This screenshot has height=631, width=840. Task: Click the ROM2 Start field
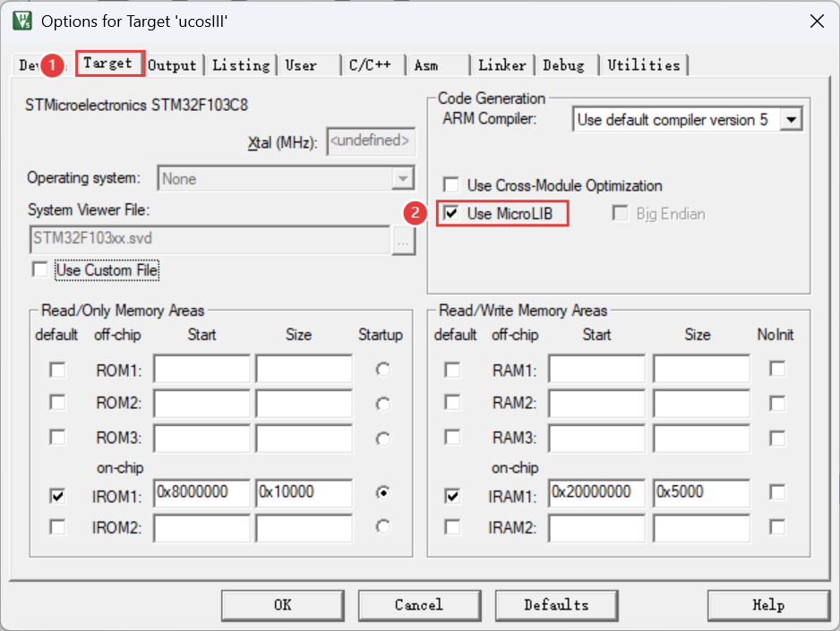201,403
